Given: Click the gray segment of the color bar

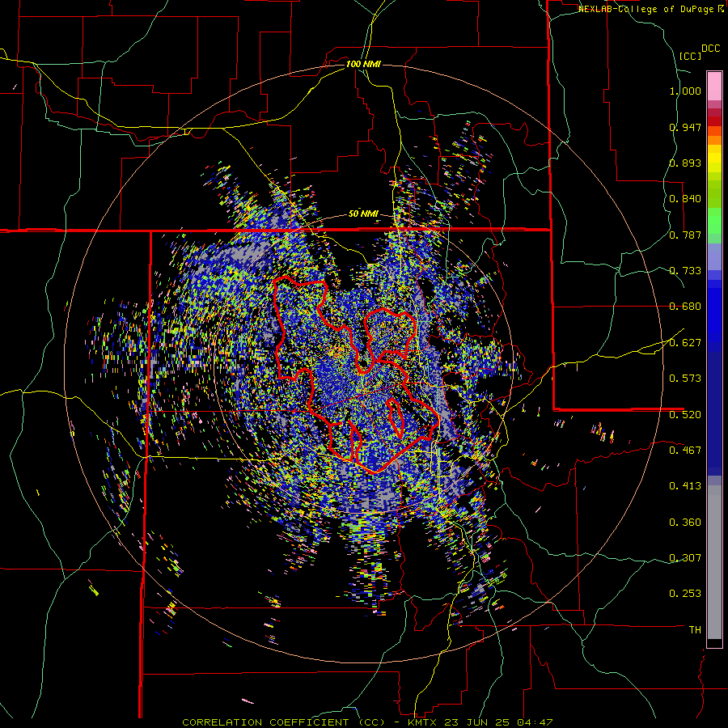Looking at the screenshot, I should (714, 562).
